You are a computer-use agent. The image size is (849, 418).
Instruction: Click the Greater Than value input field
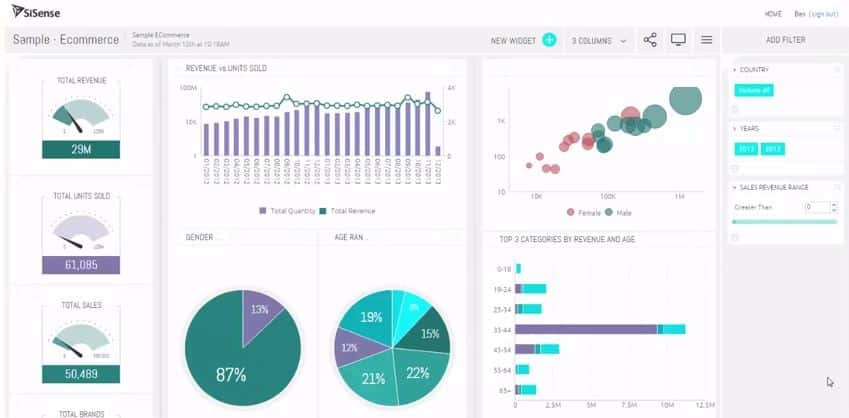[816, 207]
